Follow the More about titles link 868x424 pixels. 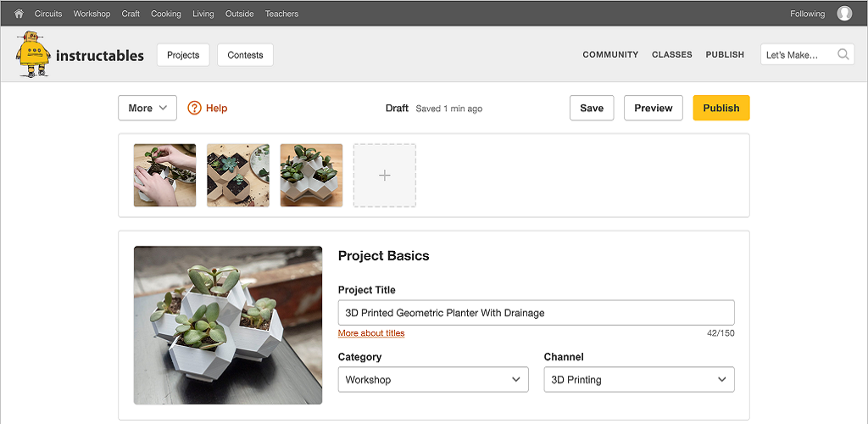click(371, 333)
